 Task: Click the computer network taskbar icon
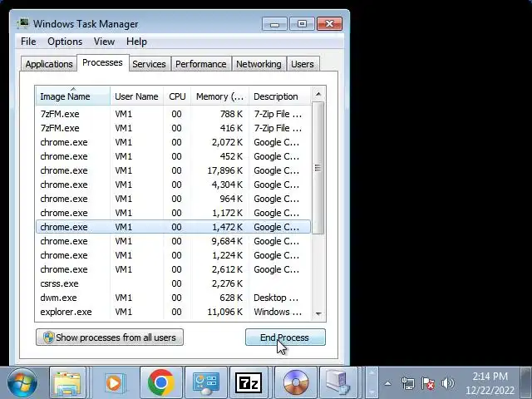point(338,382)
